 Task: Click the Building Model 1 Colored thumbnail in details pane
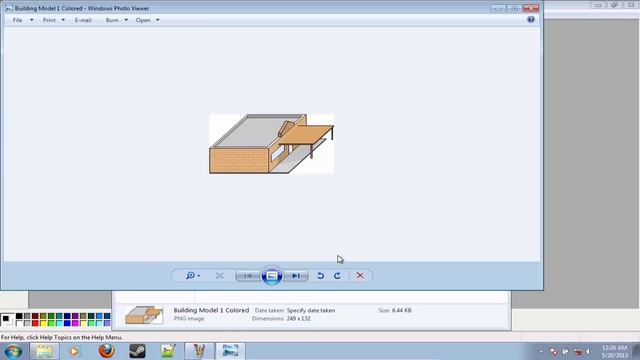(144, 315)
